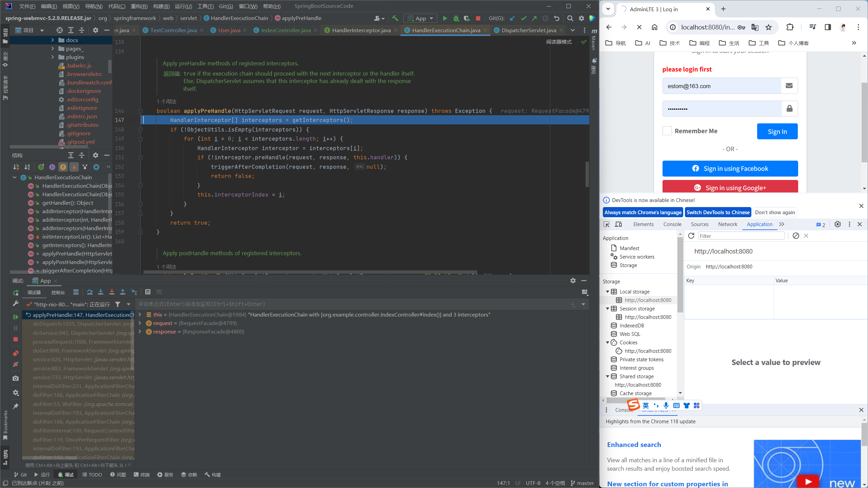
Task: Expand the docs folder in project tree
Action: pyautogui.click(x=53, y=40)
